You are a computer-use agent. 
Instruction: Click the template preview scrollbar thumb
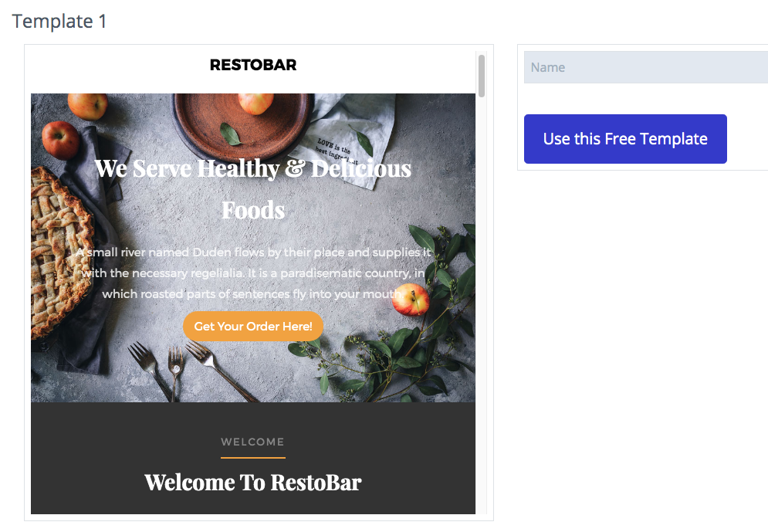coord(482,76)
